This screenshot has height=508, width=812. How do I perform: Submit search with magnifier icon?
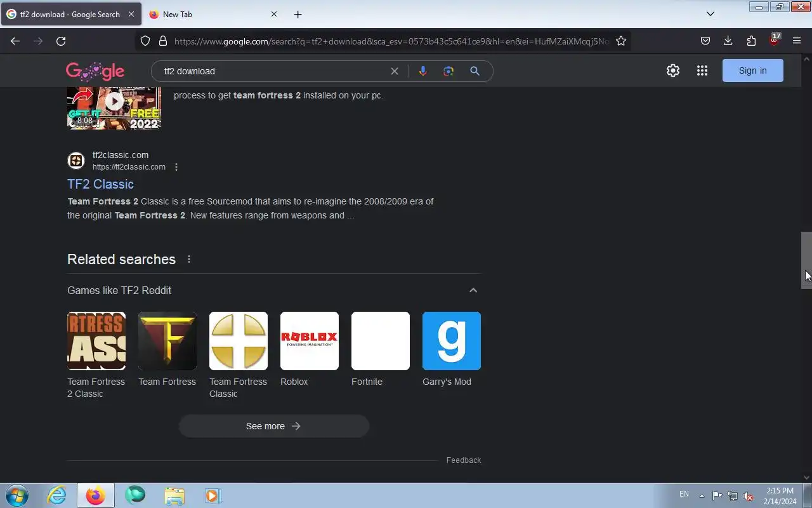point(475,71)
